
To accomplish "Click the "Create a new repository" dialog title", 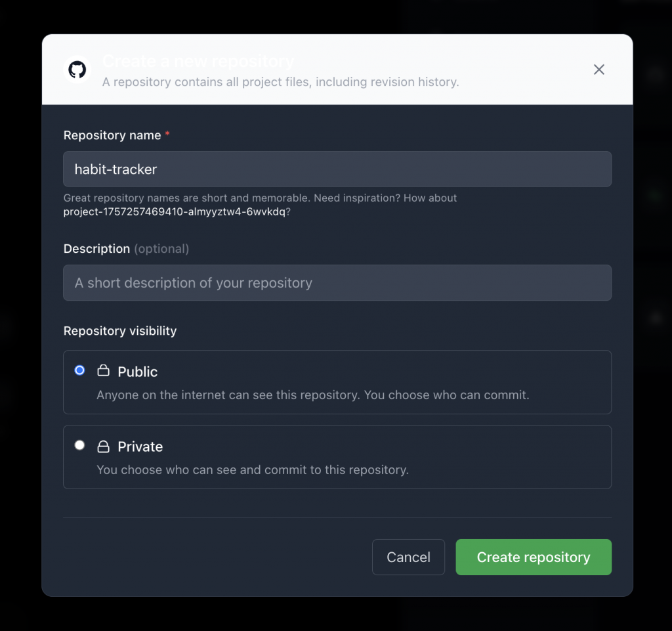I will [x=198, y=62].
